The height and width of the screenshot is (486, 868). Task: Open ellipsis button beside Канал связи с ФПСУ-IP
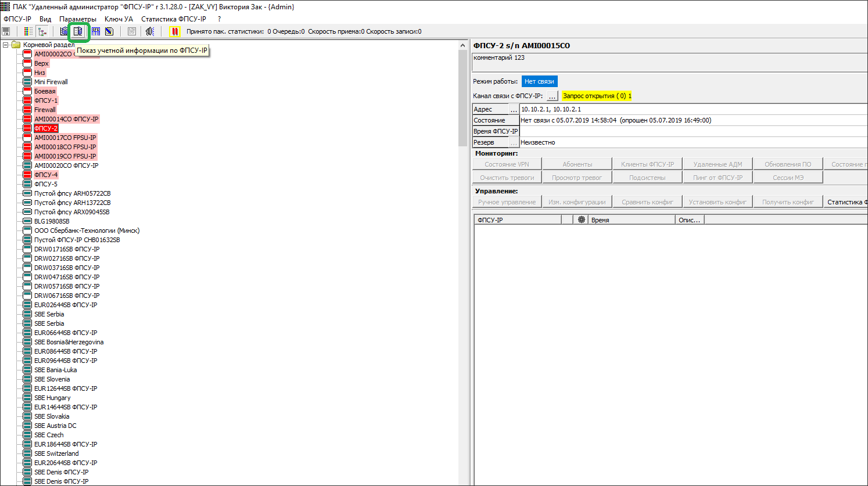click(552, 96)
